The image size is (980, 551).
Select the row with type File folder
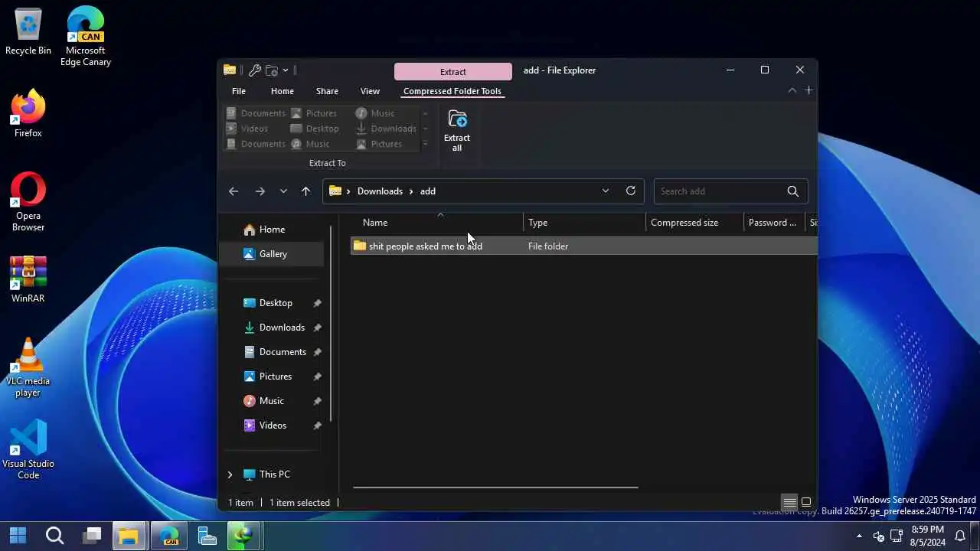point(583,246)
